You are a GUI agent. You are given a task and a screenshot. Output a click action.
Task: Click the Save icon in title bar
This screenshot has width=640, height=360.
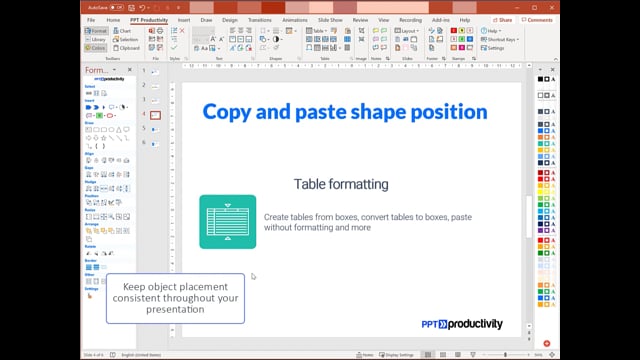tap(131, 7)
